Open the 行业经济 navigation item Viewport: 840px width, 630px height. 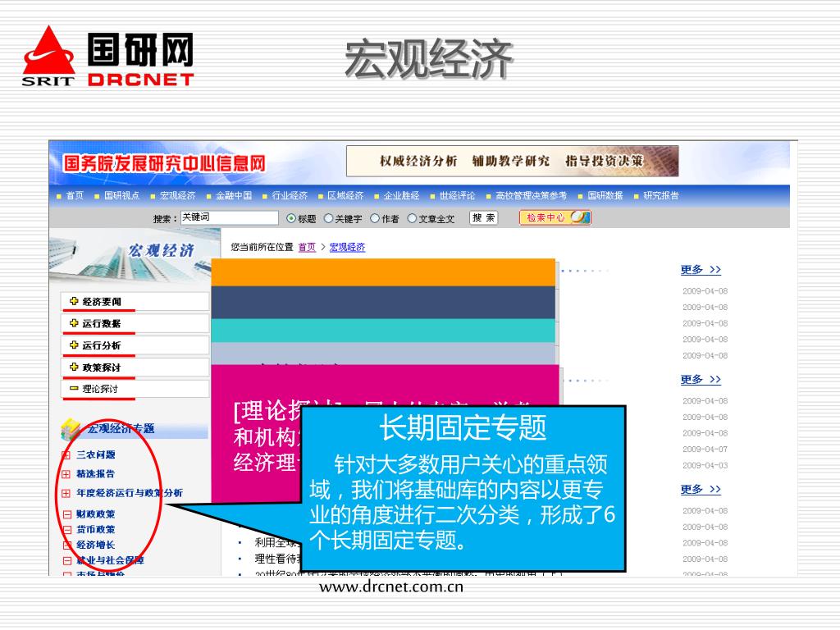(290, 195)
